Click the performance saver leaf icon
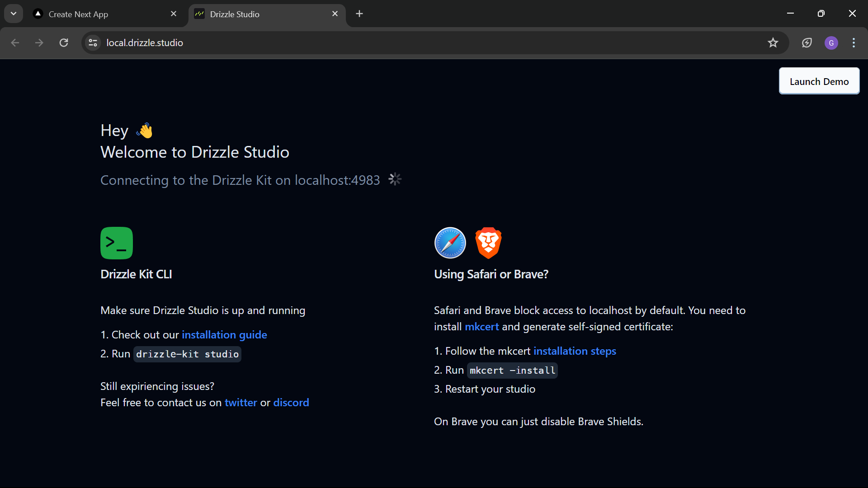Screen dimensions: 868x488 [807, 42]
